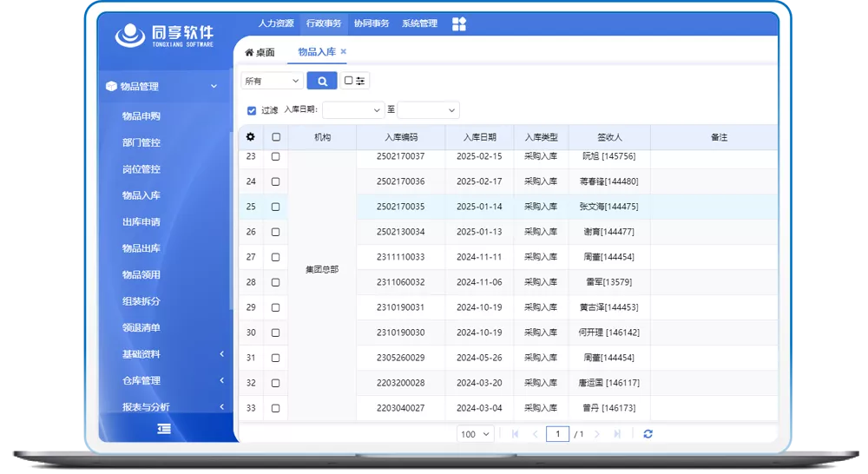Viewport: 868px width, 474px height.
Task: Click the date 2024-05-26
Action: pos(479,358)
